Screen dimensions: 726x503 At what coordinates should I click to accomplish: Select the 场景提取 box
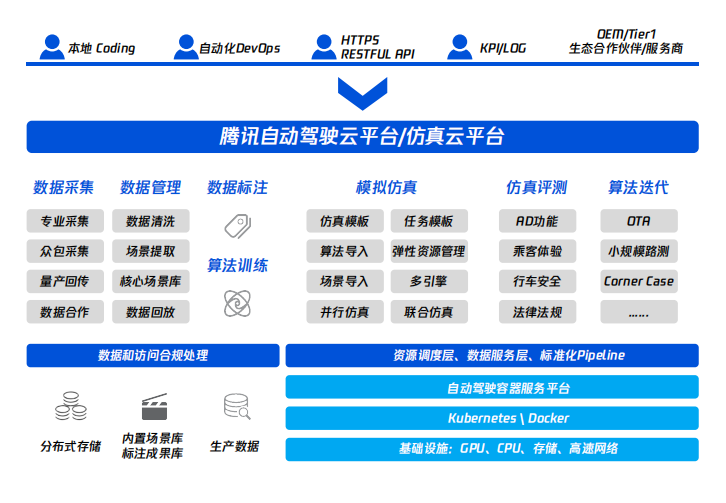coord(150,251)
